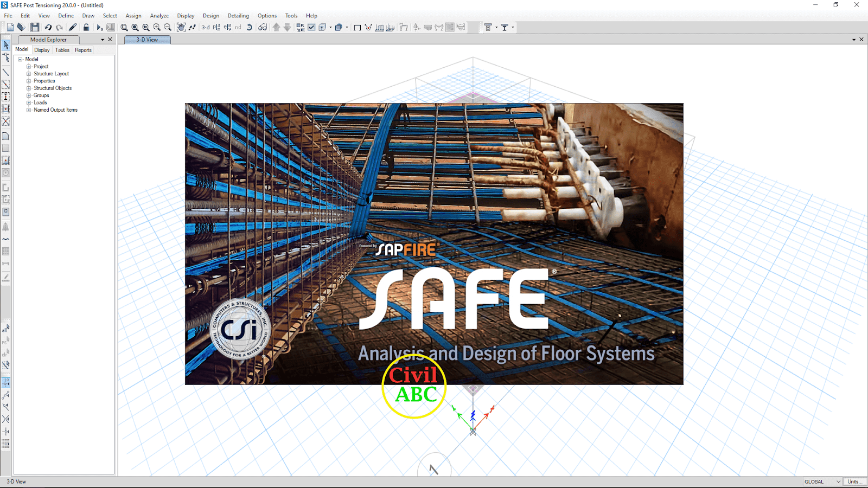The image size is (868, 488).
Task: Open the Model Explorer panel options arrow
Action: tap(103, 40)
